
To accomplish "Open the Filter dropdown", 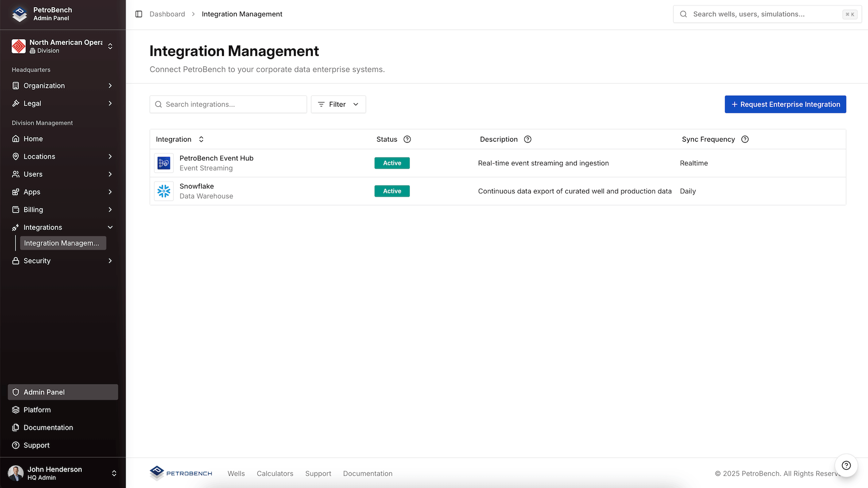I will point(338,104).
